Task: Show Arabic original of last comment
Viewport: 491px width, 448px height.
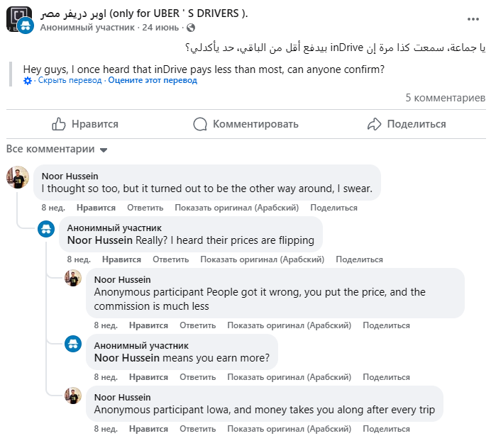Action: click(x=289, y=429)
